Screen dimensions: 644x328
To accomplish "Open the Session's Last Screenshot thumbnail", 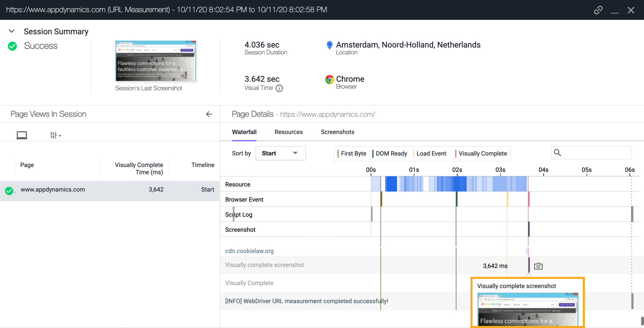I will tap(156, 61).
